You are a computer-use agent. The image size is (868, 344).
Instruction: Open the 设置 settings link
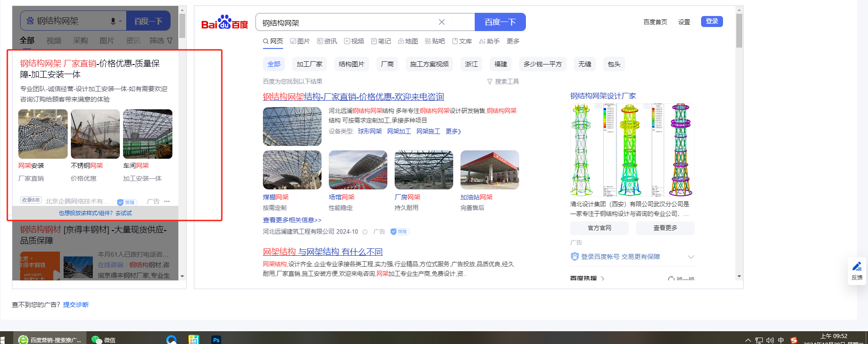(684, 22)
